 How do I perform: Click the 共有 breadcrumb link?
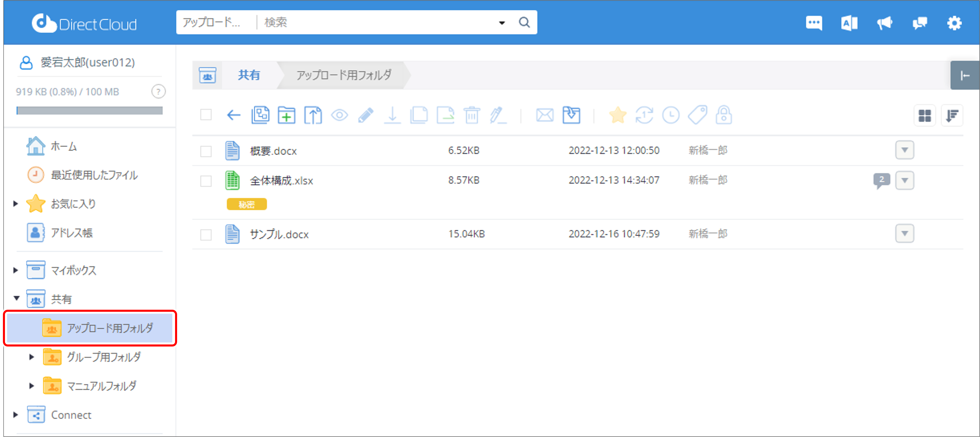click(249, 75)
